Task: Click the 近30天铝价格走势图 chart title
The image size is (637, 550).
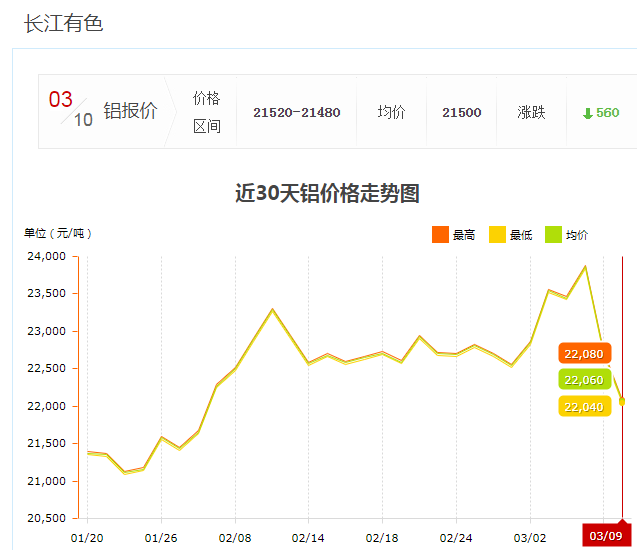Action: click(327, 193)
